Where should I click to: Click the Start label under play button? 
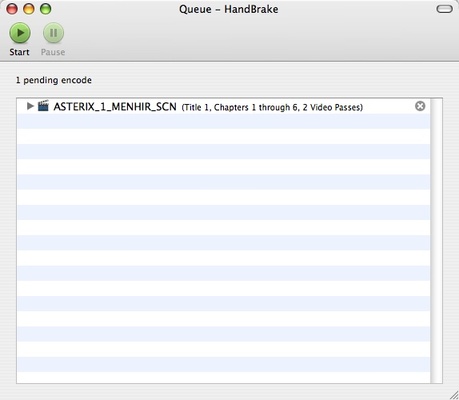click(19, 52)
